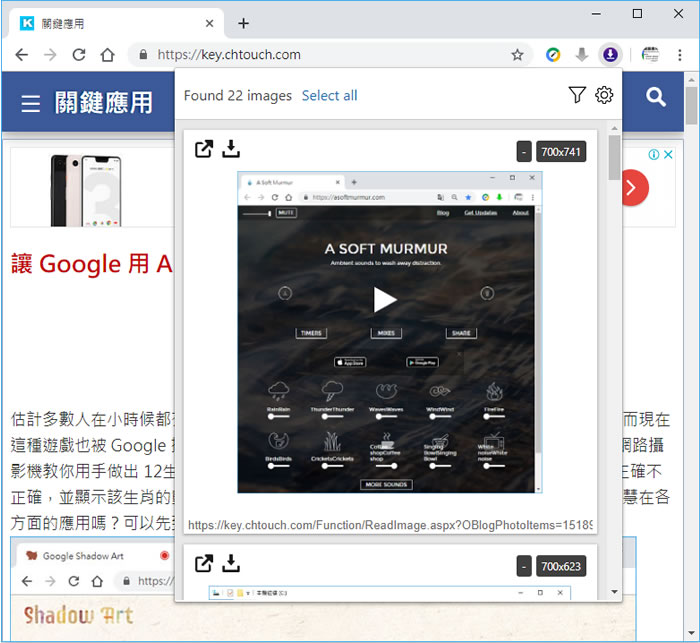Click popup scrollbar down arrow
Image resolution: width=700 pixels, height=643 pixels.
pos(614,592)
